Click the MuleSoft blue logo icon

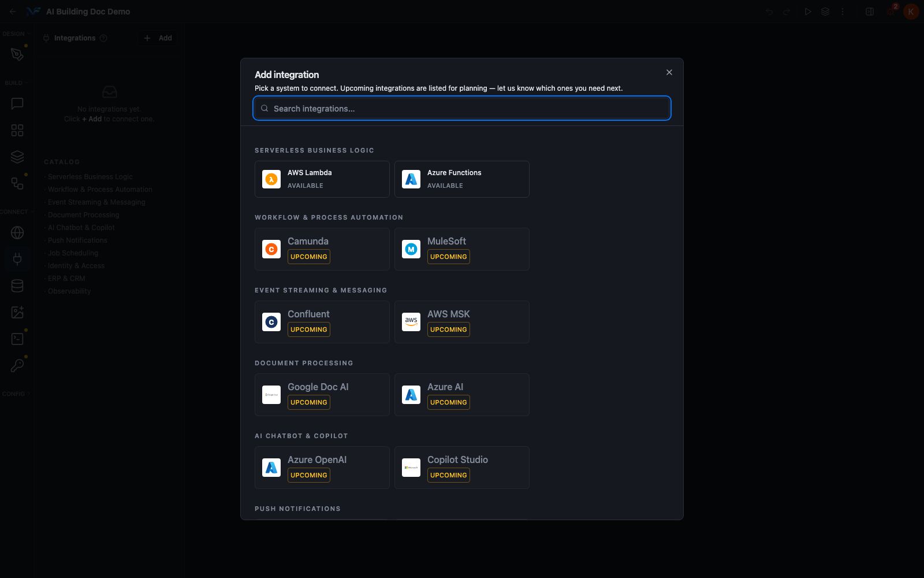(411, 249)
